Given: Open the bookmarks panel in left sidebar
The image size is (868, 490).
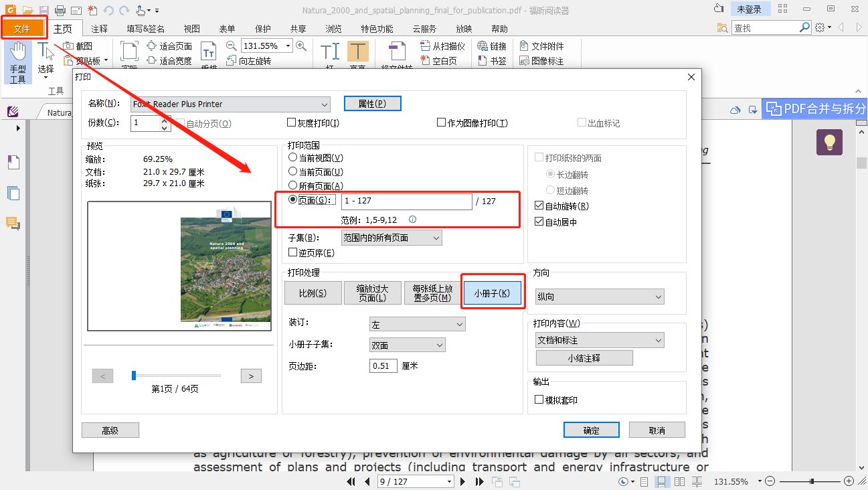Looking at the screenshot, I should tap(13, 161).
